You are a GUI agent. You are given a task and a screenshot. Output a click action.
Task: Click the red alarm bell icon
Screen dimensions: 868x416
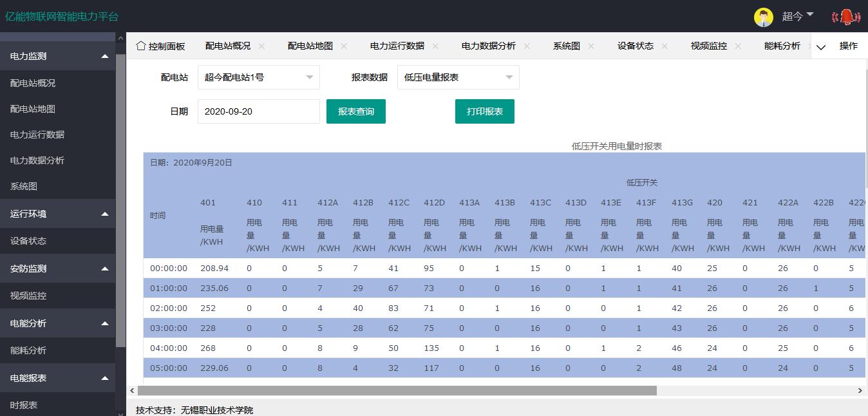point(846,17)
